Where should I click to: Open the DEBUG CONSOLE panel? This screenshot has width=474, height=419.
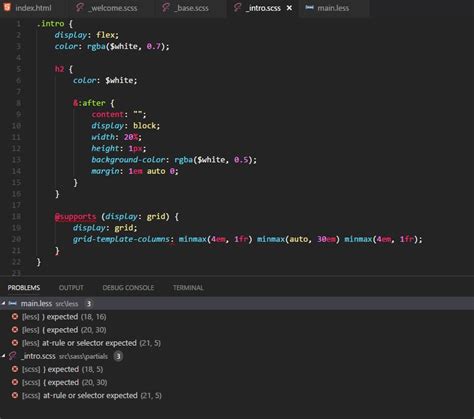pos(128,288)
